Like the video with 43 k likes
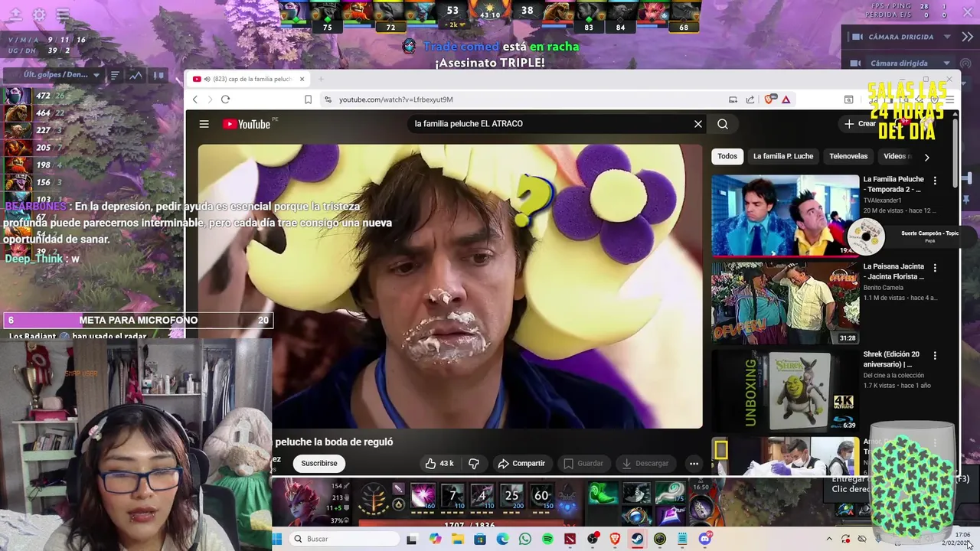Image resolution: width=980 pixels, height=551 pixels. tap(439, 463)
